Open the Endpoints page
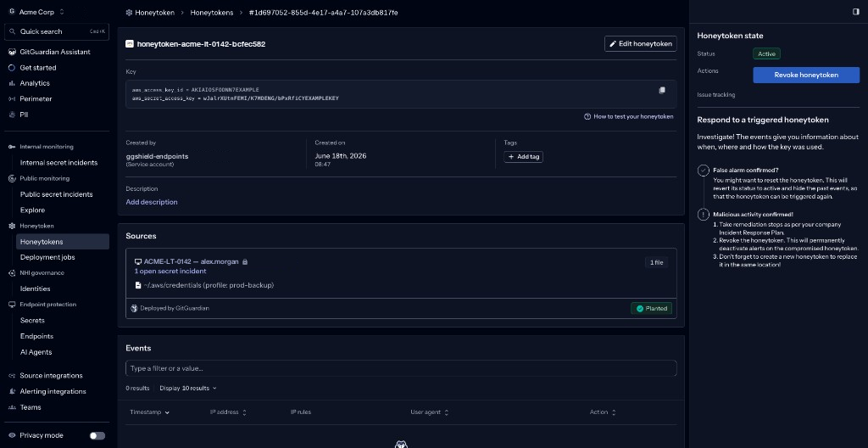 point(36,336)
